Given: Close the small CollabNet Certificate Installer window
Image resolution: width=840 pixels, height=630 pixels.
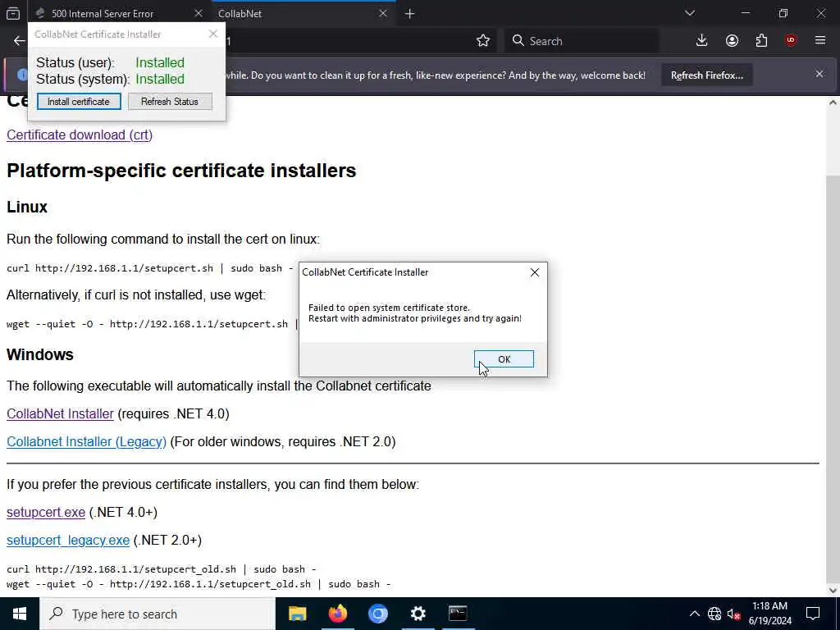Looking at the screenshot, I should point(213,34).
